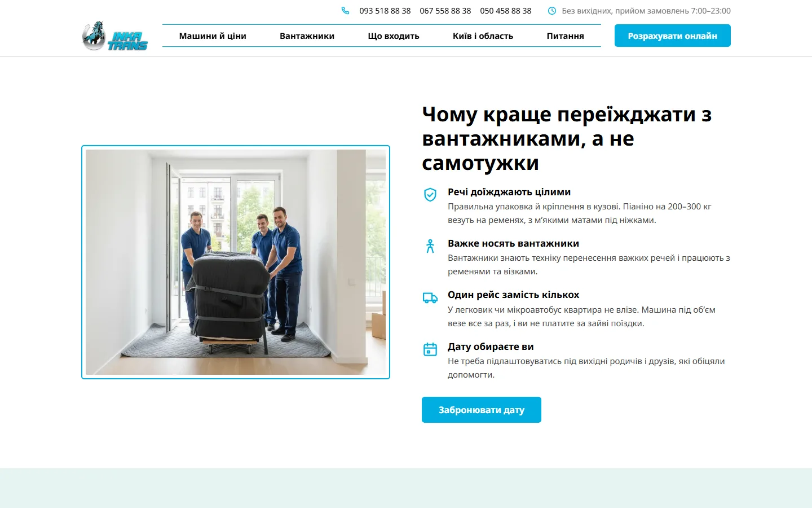Click the Розрахувати онлайн button
Screen dimensions: 812x508
(x=673, y=36)
